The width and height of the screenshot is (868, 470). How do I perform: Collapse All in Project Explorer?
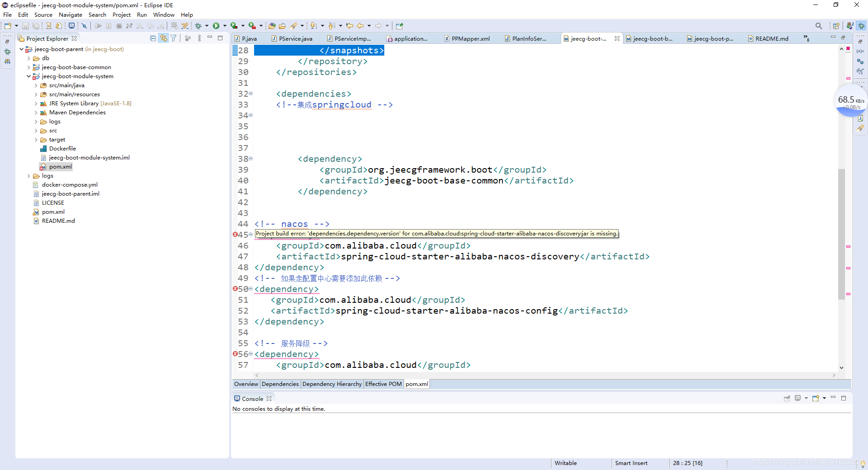click(153, 38)
